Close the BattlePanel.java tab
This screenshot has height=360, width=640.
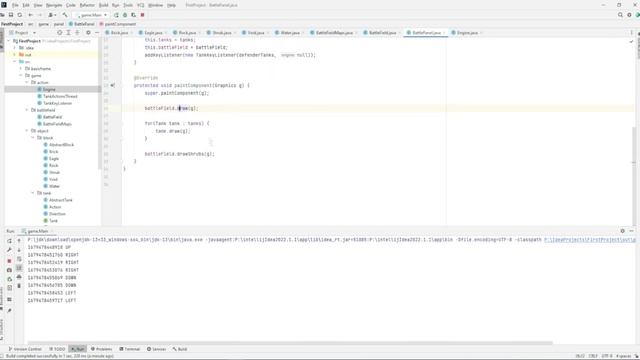pos(444,33)
